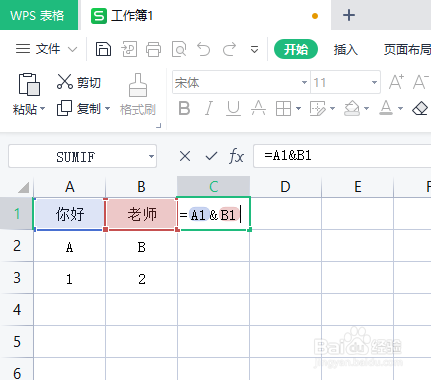Click the fill color bucket icon
The width and height of the screenshot is (431, 380).
(352, 108)
